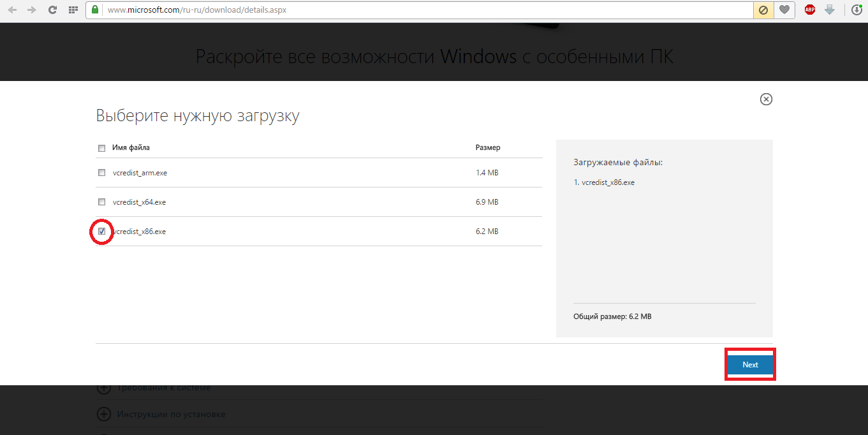This screenshot has width=868, height=435.
Task: Reload the page with the refresh icon
Action: pos(52,10)
